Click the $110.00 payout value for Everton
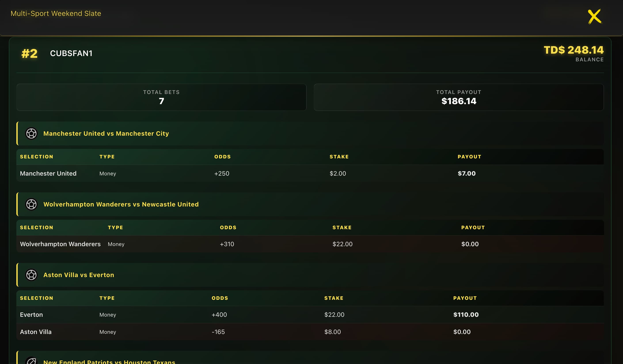Viewport: 623px width, 364px height. tap(465, 315)
